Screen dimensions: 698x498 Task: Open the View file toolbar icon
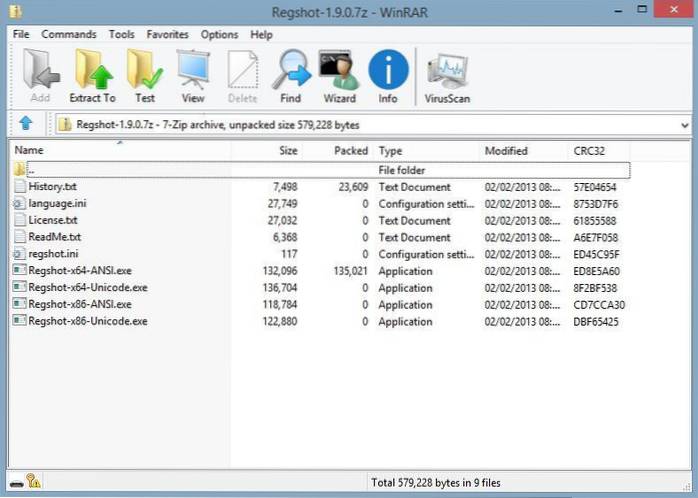point(192,76)
